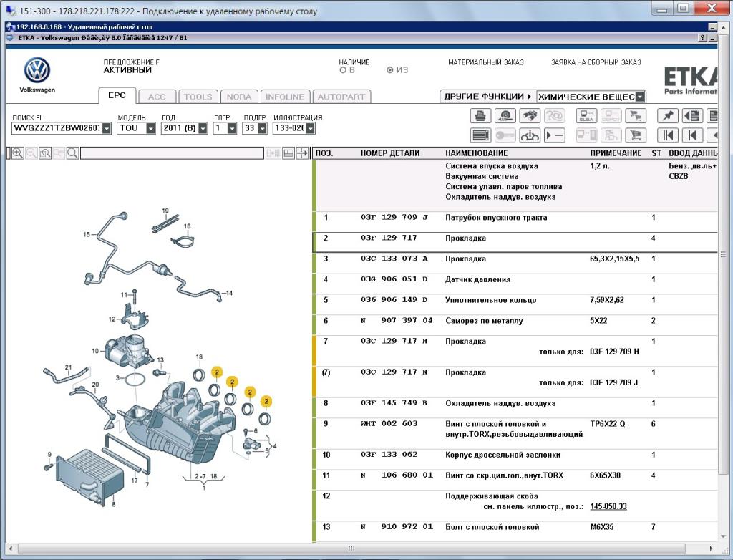Click the CD disc icon in the toolbar
Image resolution: width=733 pixels, height=560 pixels.
point(505,115)
